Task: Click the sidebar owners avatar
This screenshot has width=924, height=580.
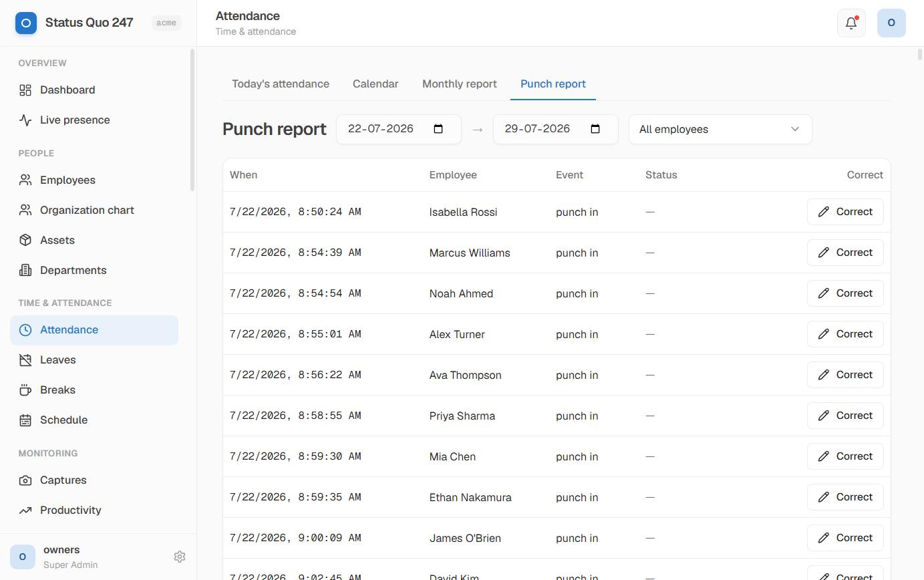Action: 23,557
